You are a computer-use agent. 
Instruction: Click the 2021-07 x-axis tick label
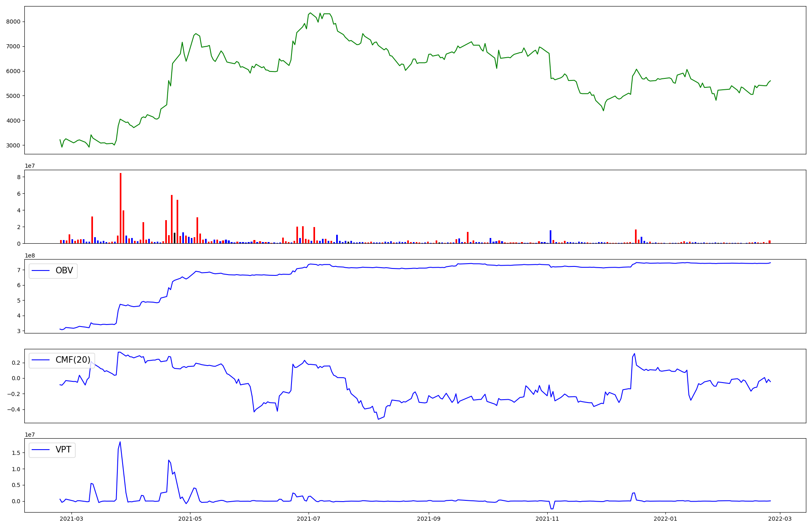point(309,519)
